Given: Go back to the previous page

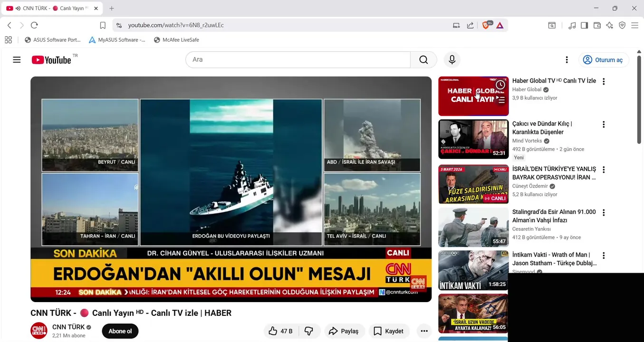Looking at the screenshot, I should pos(10,25).
